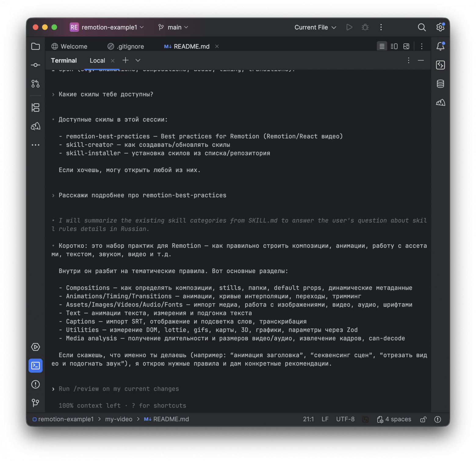Screen dimensions: 476x461
Task: Start debugging with the bug icon
Action: click(x=365, y=27)
